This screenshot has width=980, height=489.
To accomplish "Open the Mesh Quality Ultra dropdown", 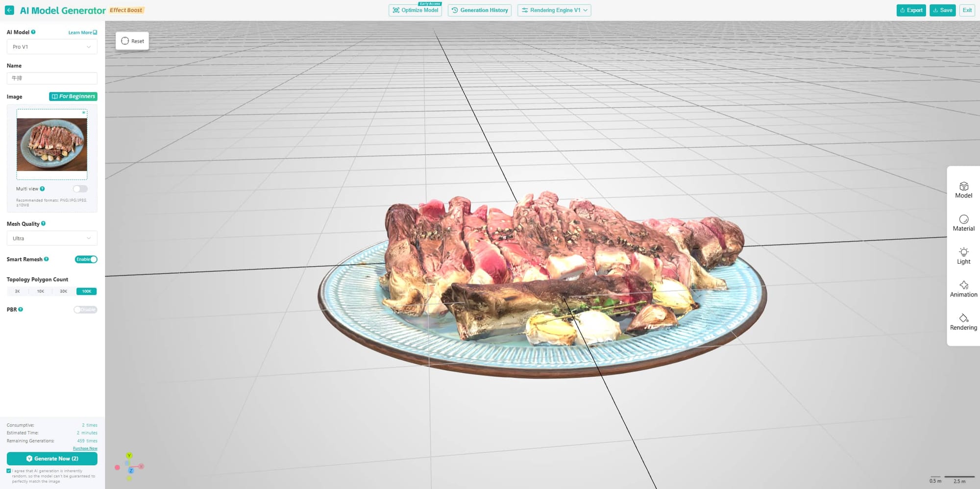I will click(x=52, y=238).
